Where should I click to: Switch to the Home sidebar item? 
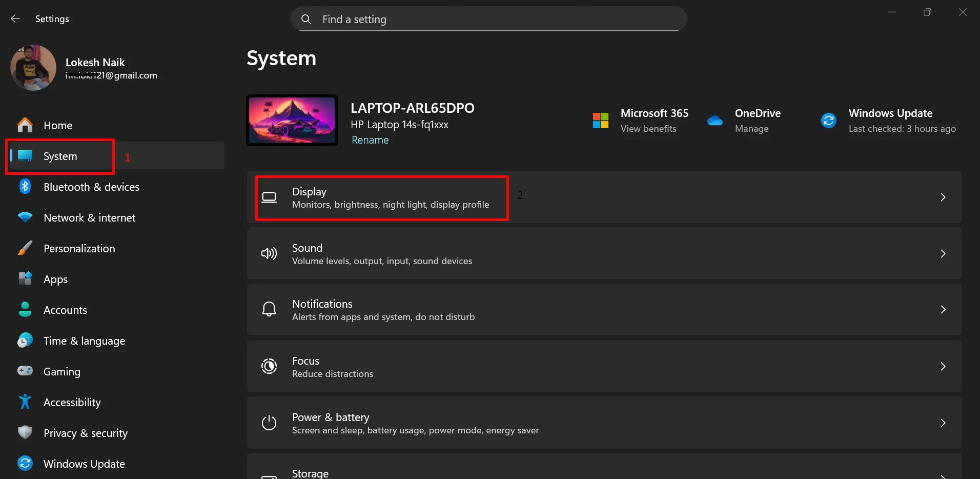(58, 125)
